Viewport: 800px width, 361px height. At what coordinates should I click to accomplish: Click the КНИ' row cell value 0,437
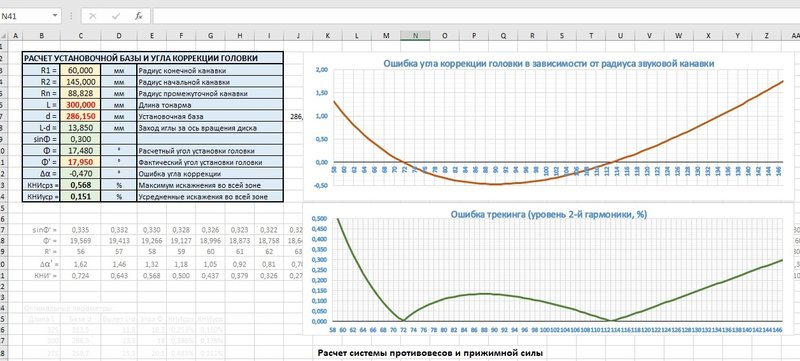click(x=211, y=275)
